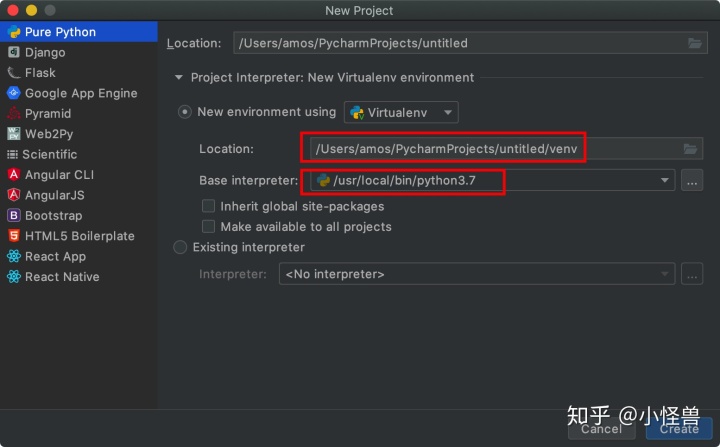Select Existing interpreter radio button
The height and width of the screenshot is (447, 720).
(x=180, y=247)
